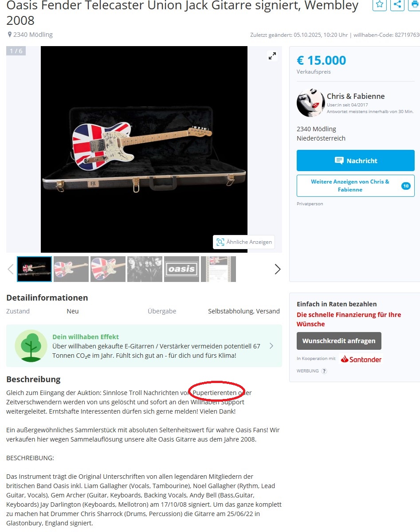Open Weitere Anzeigen von Chris & Fabienne

pos(356,186)
